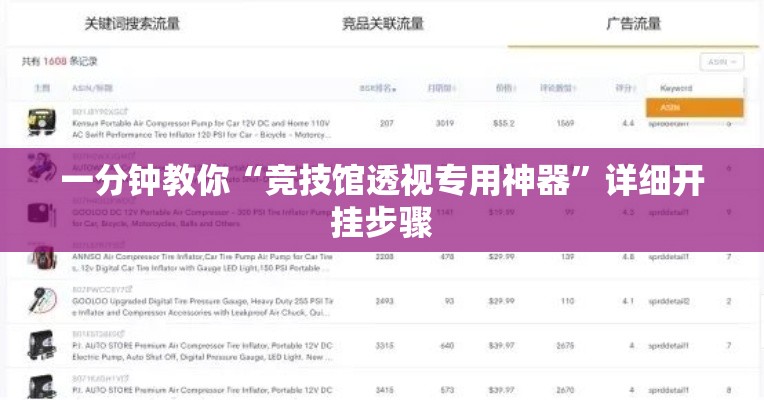Click monthly sales value 3019

coord(444,123)
